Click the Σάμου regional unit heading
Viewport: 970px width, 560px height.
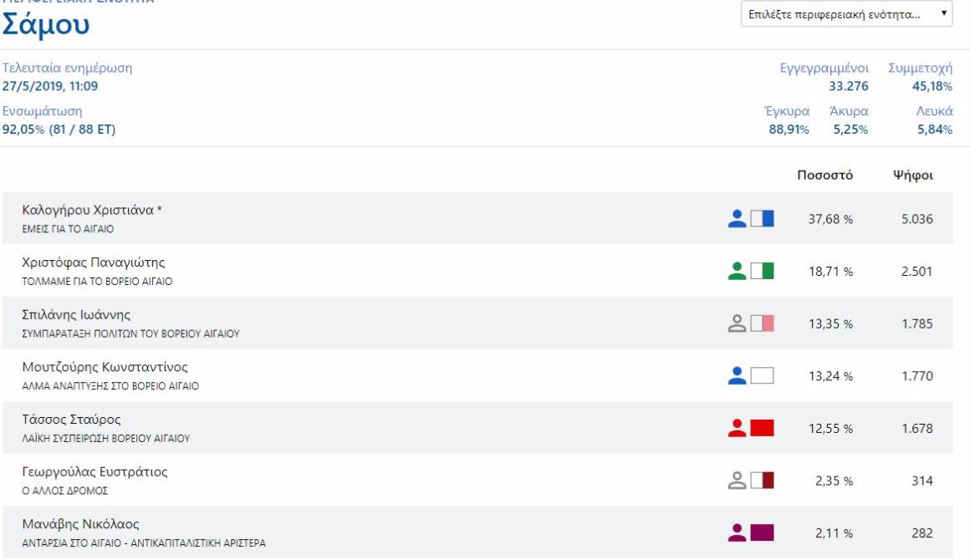pos(46,24)
